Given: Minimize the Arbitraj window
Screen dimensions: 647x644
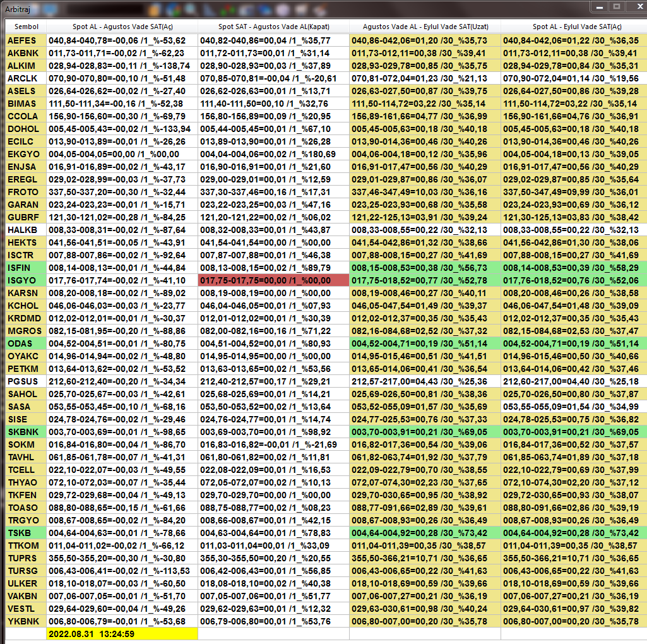Looking at the screenshot, I should coord(600,6).
